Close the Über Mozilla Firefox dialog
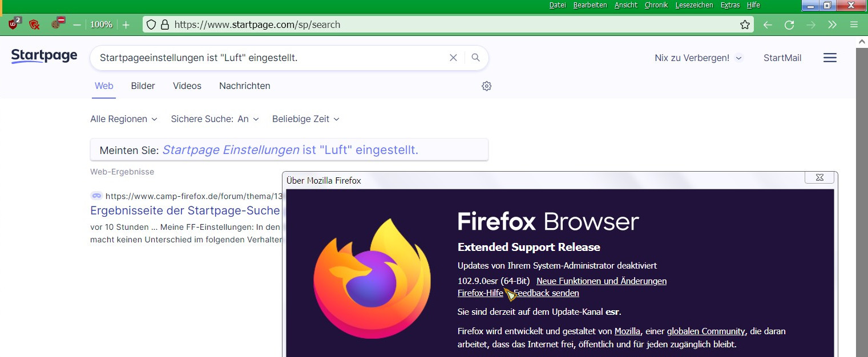This screenshot has height=357, width=868. tap(819, 177)
